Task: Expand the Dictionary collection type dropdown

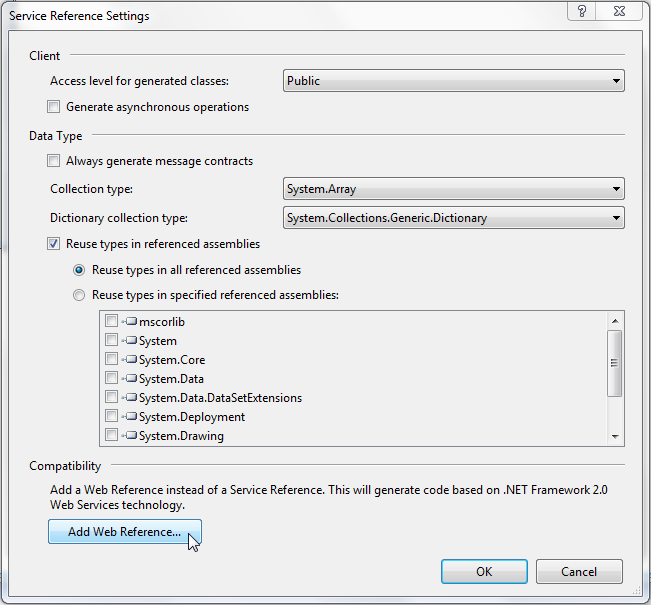Action: 454,218
